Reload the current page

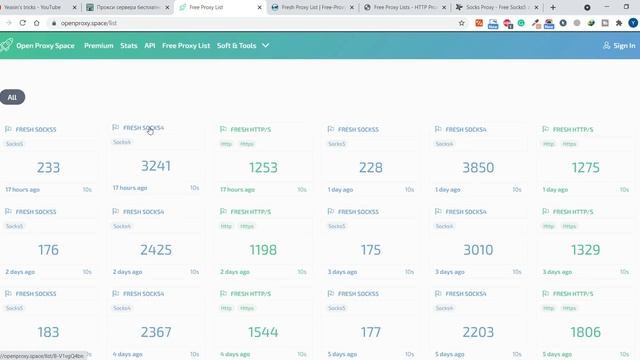click(x=22, y=23)
